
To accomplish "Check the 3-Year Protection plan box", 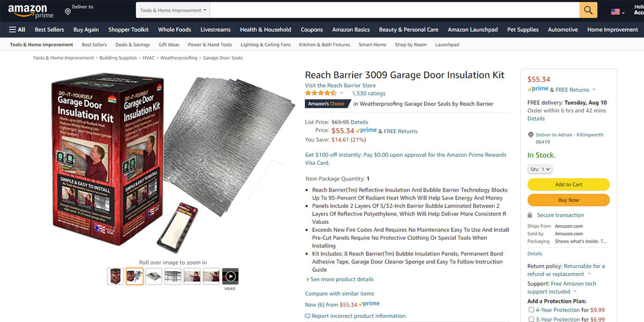I will (x=531, y=319).
